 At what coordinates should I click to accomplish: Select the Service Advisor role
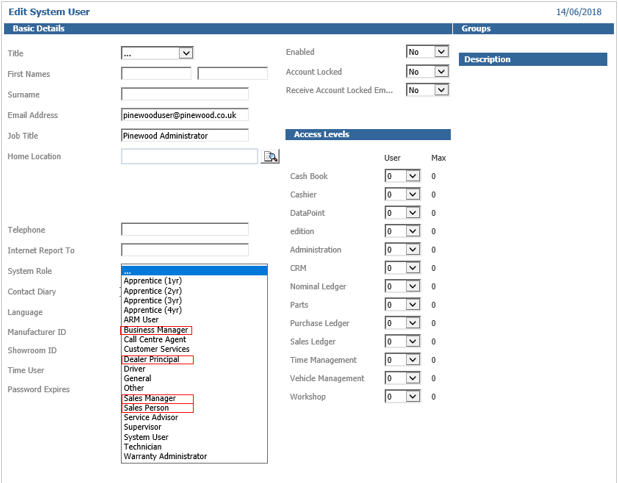click(194, 417)
